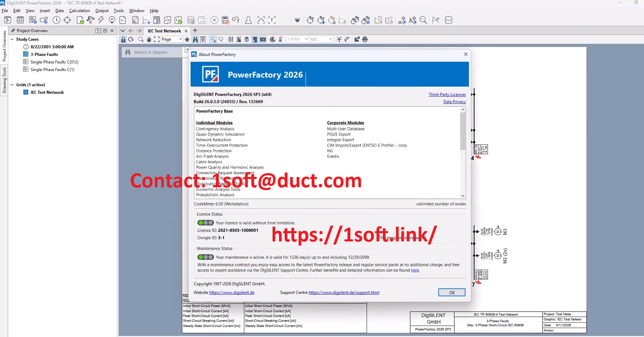Open the tab list chevron dropdown
This screenshot has width=644, height=337.
pos(123,31)
